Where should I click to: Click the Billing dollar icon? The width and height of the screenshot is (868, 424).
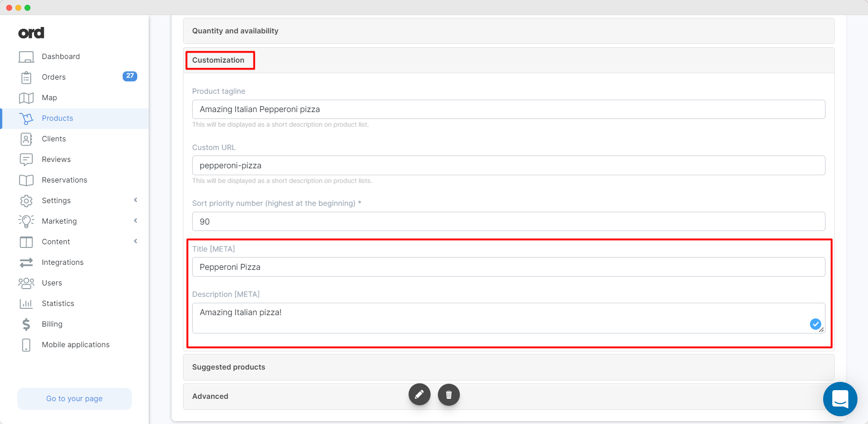tap(26, 324)
